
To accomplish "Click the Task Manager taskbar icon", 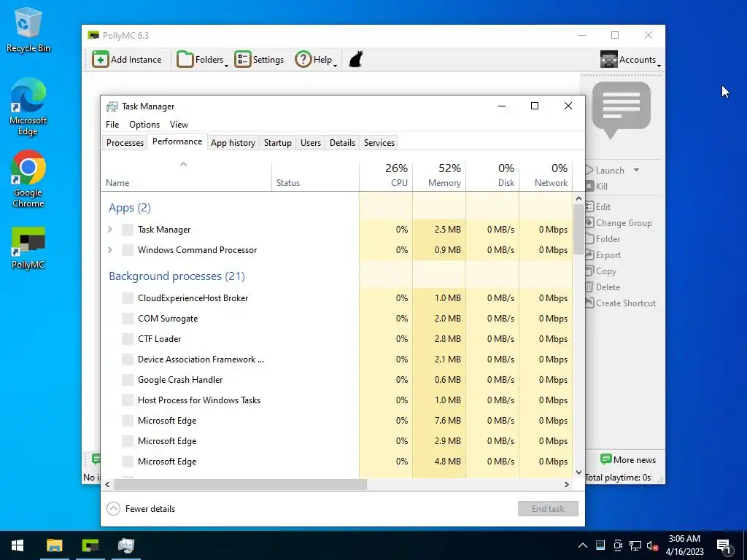I will (126, 545).
